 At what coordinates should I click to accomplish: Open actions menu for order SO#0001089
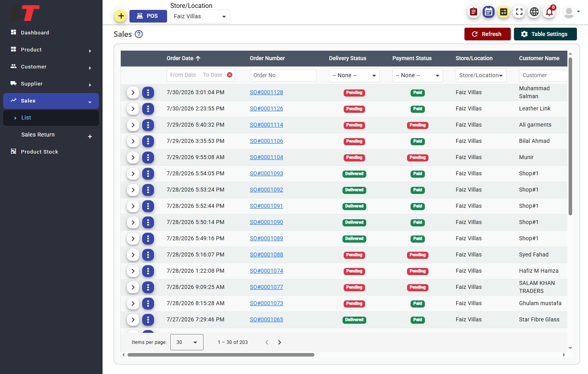coord(148,239)
